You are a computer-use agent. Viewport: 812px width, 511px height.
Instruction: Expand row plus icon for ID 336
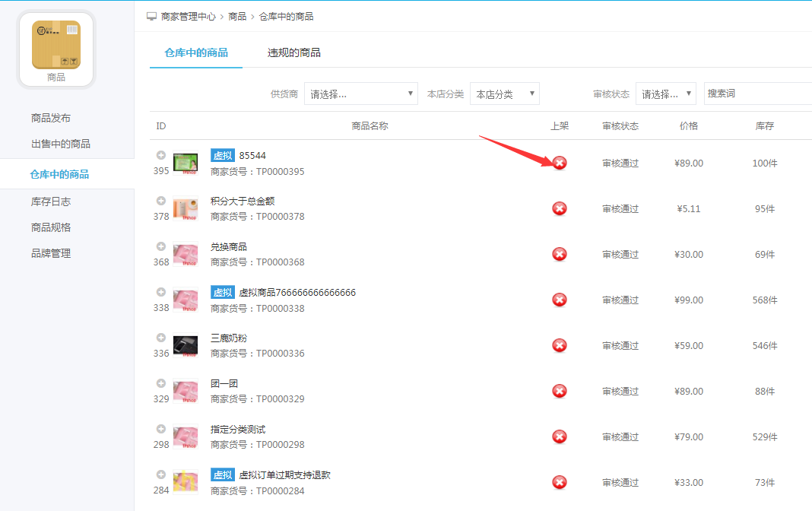point(161,338)
